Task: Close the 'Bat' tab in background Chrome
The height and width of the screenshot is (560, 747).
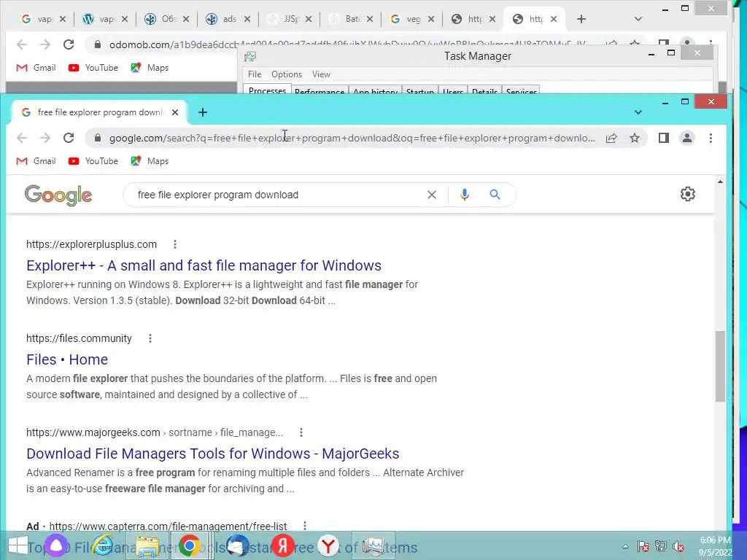Action: point(370,19)
